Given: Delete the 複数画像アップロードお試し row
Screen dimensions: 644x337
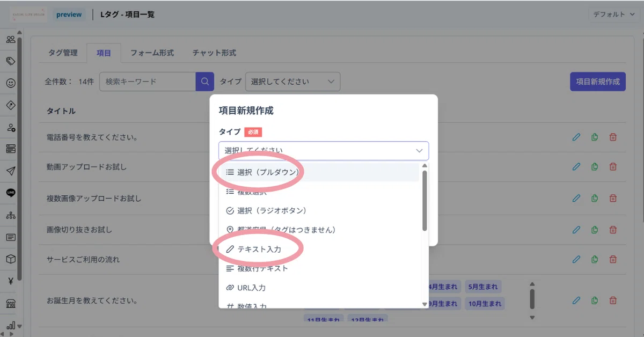Looking at the screenshot, I should (613, 199).
